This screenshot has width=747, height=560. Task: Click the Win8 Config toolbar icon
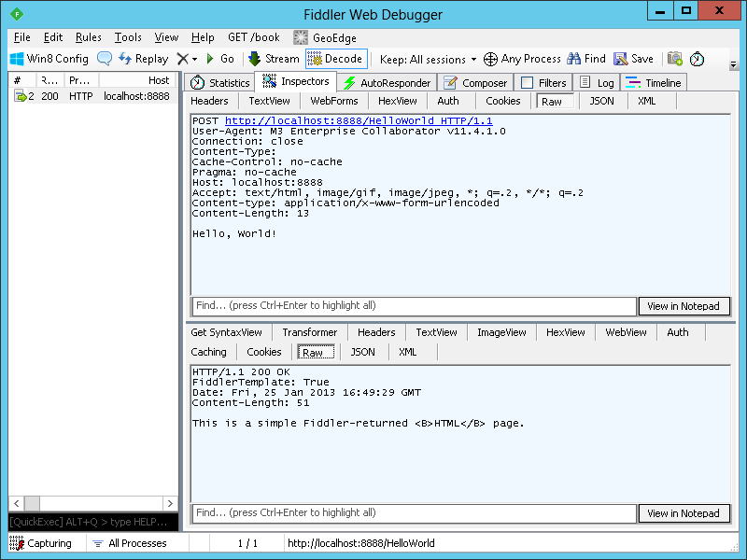(x=16, y=59)
